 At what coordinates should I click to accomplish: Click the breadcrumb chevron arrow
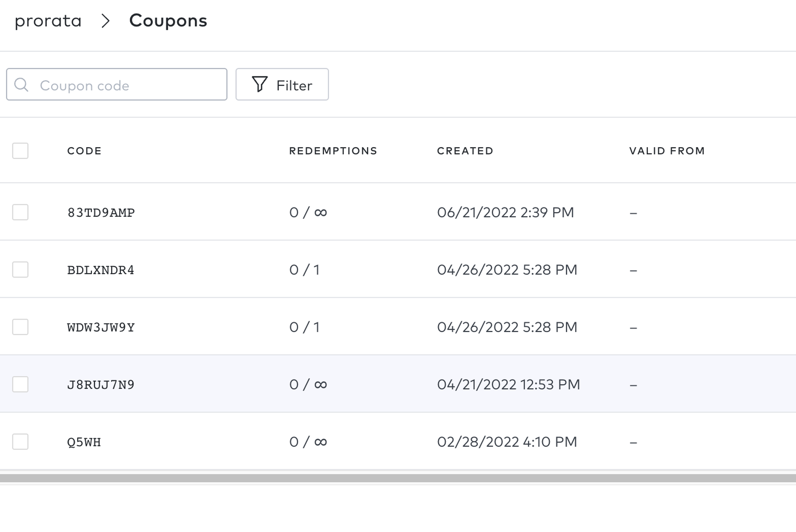[106, 21]
